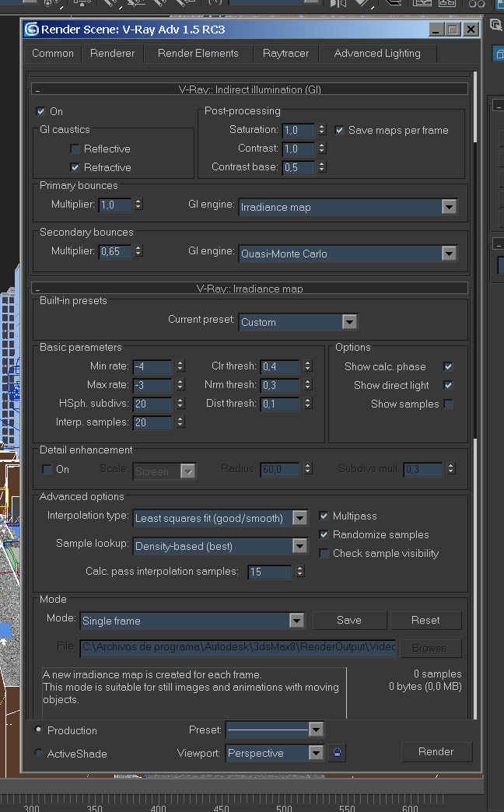Viewport: 504px width, 812px height.
Task: Click the Saturation value field
Action: tap(299, 130)
